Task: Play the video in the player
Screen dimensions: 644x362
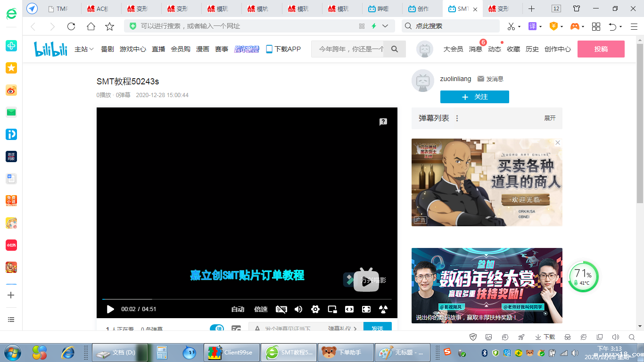Action: pos(110,309)
